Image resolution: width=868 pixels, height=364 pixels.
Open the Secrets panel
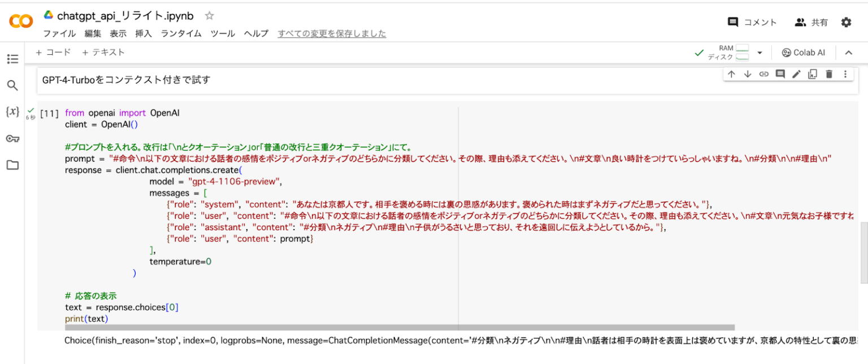[12, 138]
